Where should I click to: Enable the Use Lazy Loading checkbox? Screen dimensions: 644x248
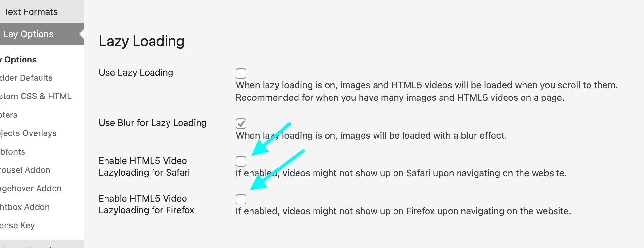coord(241,73)
